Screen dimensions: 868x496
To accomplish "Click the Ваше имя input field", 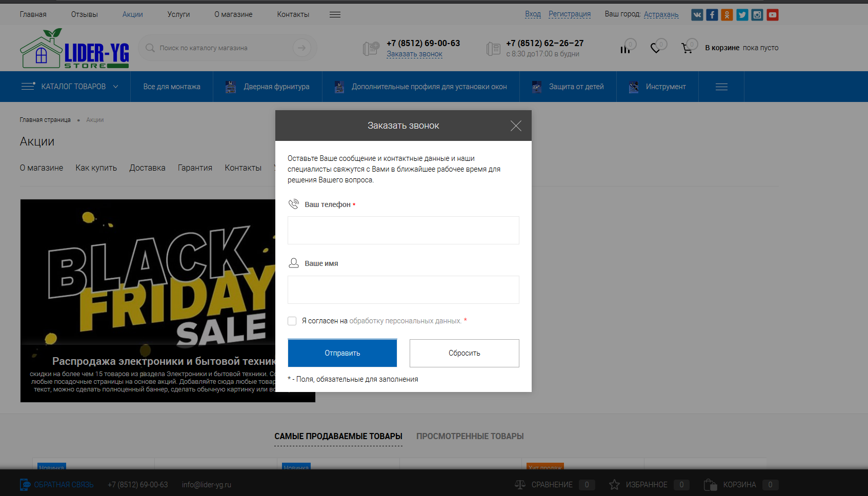I will [x=403, y=290].
